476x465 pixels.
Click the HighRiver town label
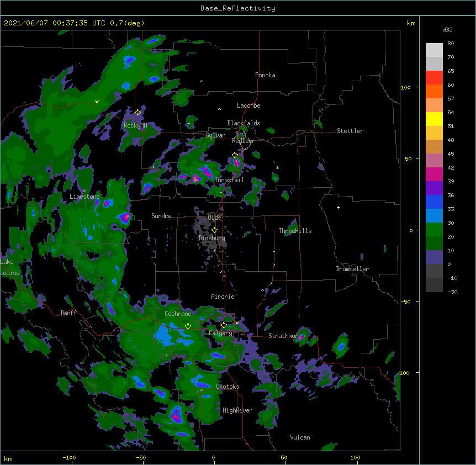237,410
